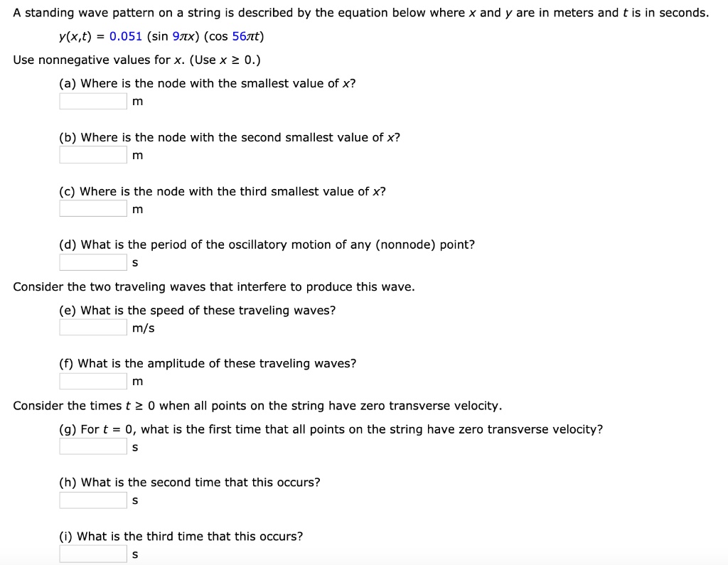Click the 'Consider the two traveling waves' sentence
The image size is (728, 565).
[214, 287]
